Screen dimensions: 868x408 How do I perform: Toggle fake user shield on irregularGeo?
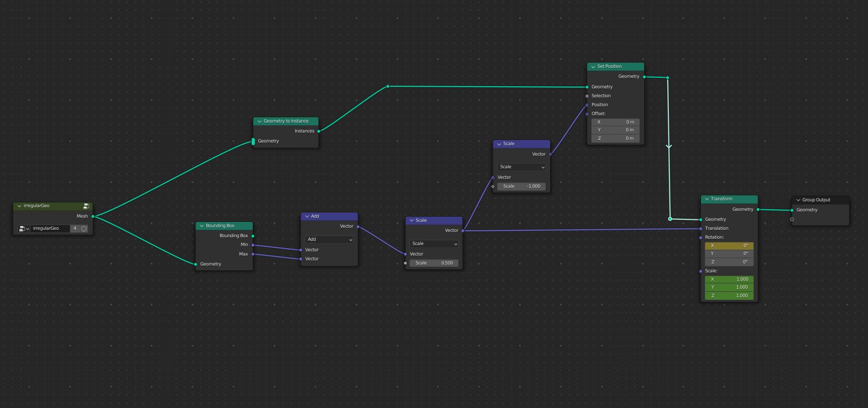click(84, 229)
